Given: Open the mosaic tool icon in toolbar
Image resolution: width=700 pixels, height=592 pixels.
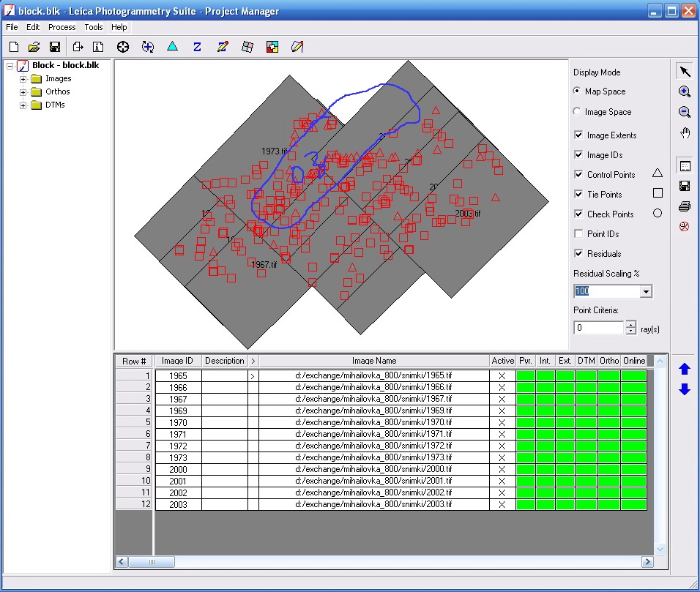Looking at the screenshot, I should [272, 47].
